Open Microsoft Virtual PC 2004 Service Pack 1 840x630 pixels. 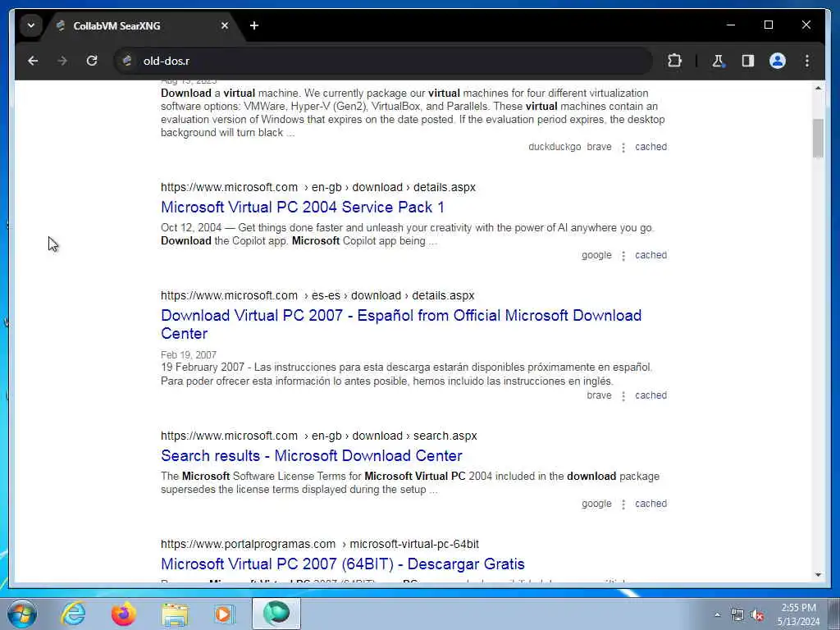tap(302, 208)
